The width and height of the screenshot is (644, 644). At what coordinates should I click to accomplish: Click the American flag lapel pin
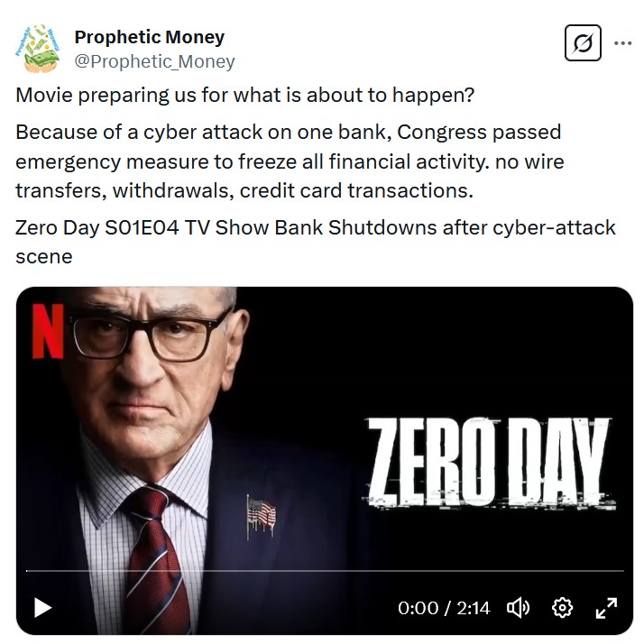260,515
